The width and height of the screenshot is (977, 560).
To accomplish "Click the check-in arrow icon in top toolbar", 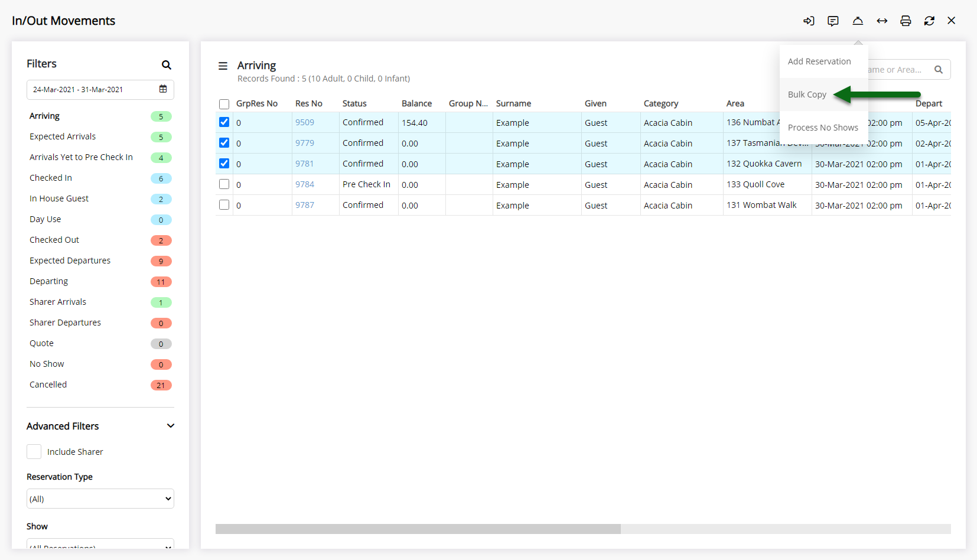I will point(809,21).
